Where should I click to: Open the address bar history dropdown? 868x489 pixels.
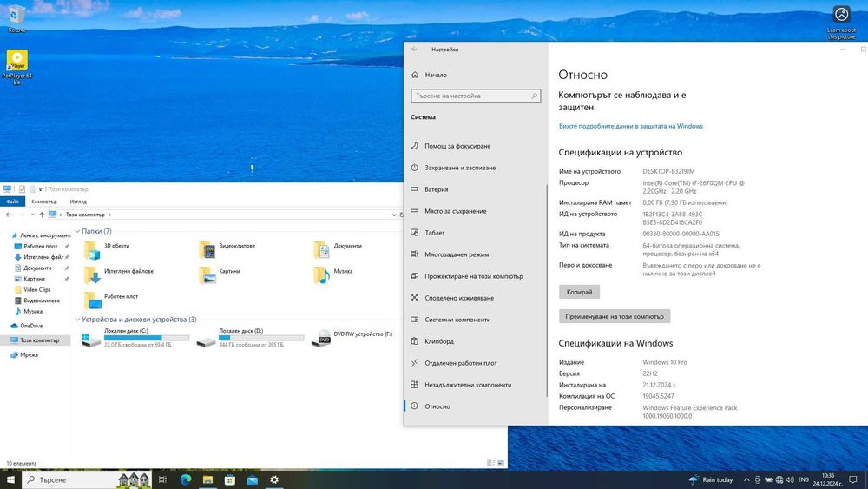click(x=392, y=215)
